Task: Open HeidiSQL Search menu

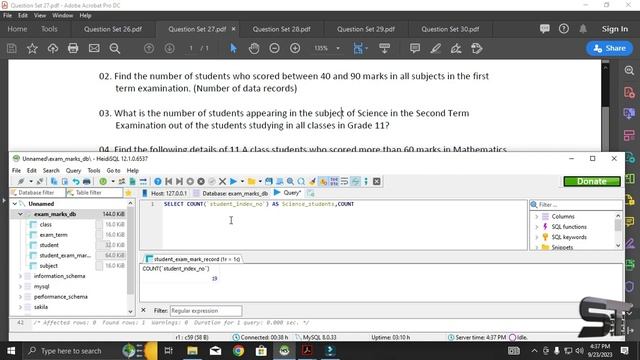Action: pyautogui.click(x=51, y=170)
